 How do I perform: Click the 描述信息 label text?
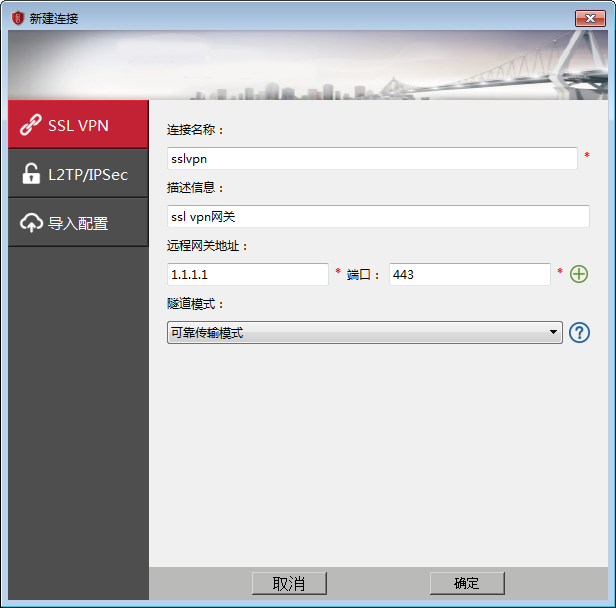click(195, 188)
